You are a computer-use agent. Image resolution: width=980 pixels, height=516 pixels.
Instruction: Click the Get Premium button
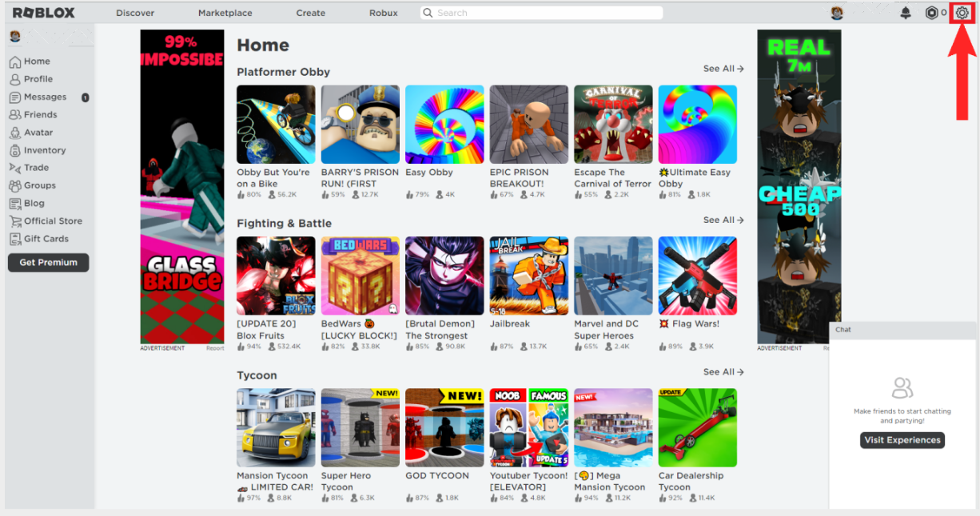click(x=48, y=262)
